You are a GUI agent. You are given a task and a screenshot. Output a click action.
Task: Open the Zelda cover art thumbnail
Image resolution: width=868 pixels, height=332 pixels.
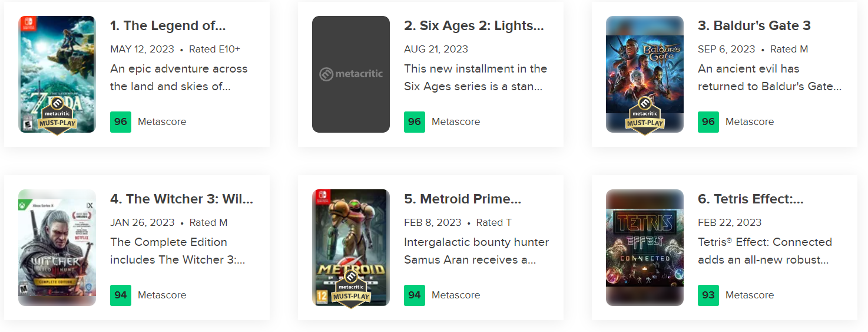point(57,74)
